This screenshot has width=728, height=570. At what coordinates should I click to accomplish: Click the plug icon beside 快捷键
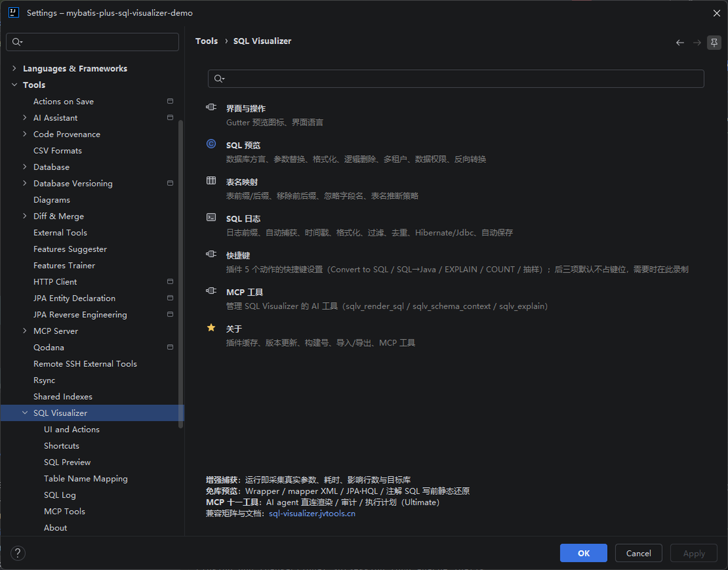coord(211,254)
